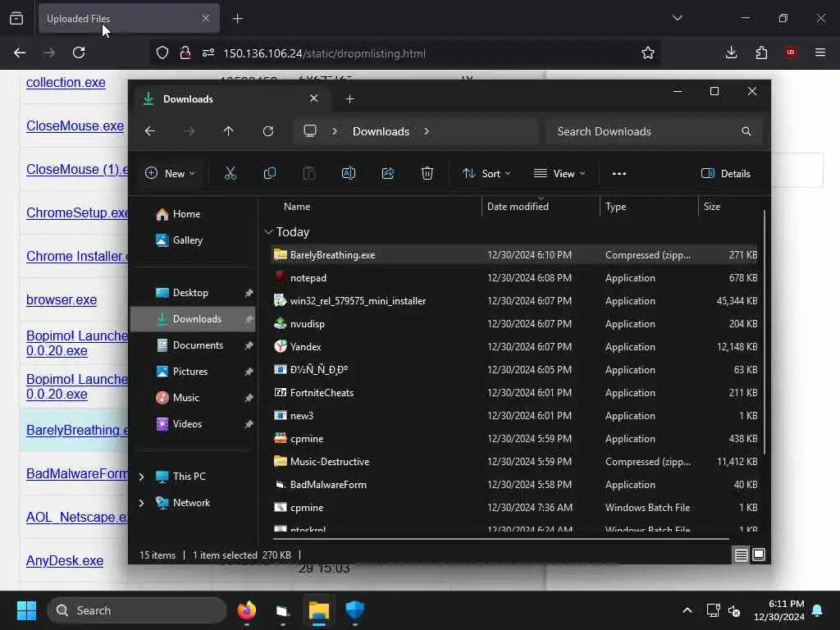Open Pictures in the navigation pane
Screen dimensions: 840x630
[x=193, y=372]
